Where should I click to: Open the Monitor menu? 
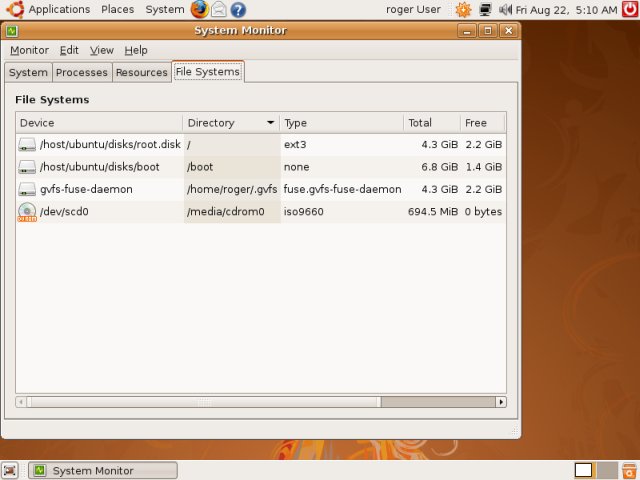[29, 50]
